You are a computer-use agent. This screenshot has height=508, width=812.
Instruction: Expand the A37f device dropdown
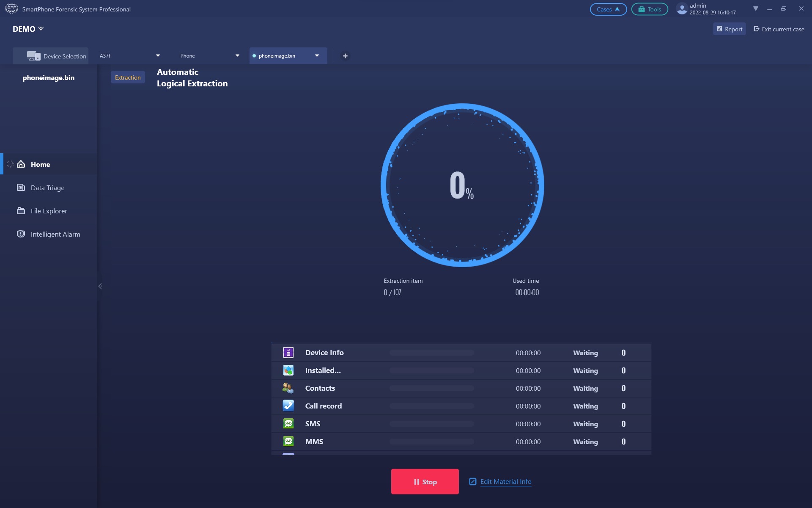tap(158, 55)
